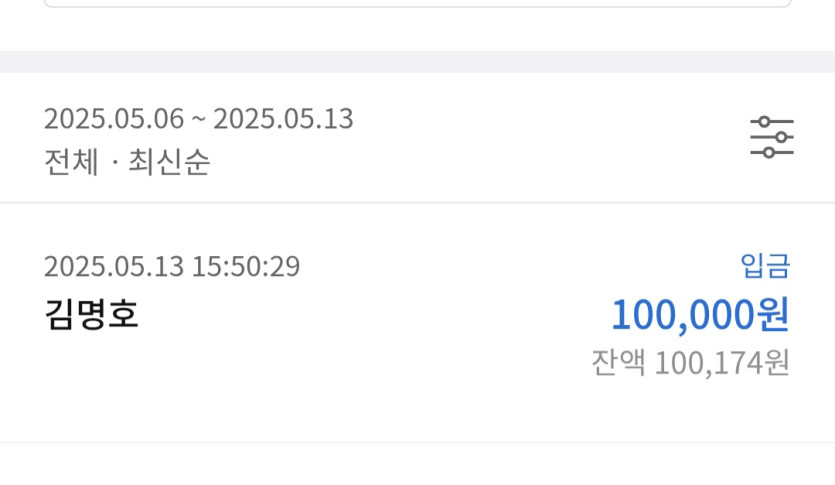
Task: Click the empty area below the transaction
Action: [x=418, y=464]
